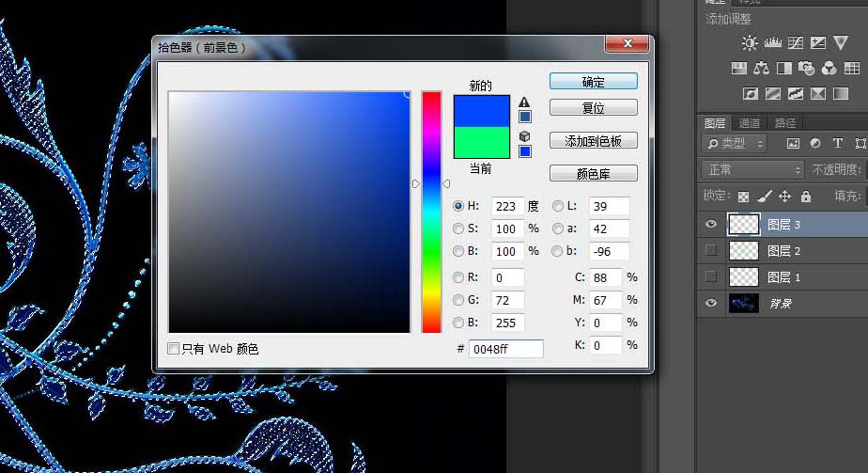Image resolution: width=868 pixels, height=473 pixels.
Task: Click the green 当前 current color swatch
Action: (482, 142)
